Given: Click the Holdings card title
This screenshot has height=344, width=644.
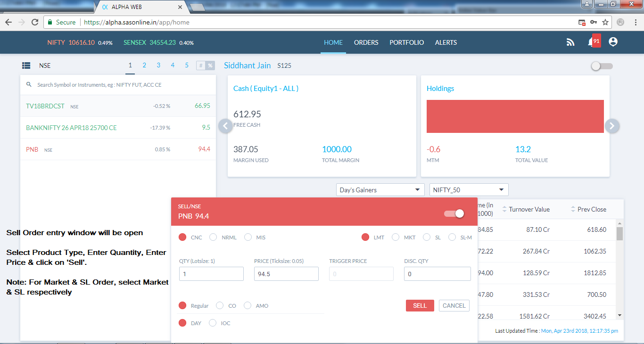Looking at the screenshot, I should click(440, 89).
